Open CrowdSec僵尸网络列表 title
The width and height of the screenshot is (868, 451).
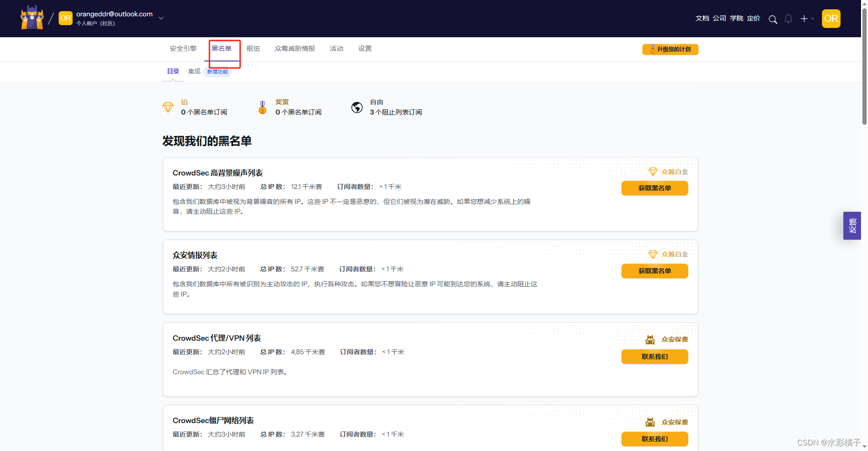coord(213,420)
